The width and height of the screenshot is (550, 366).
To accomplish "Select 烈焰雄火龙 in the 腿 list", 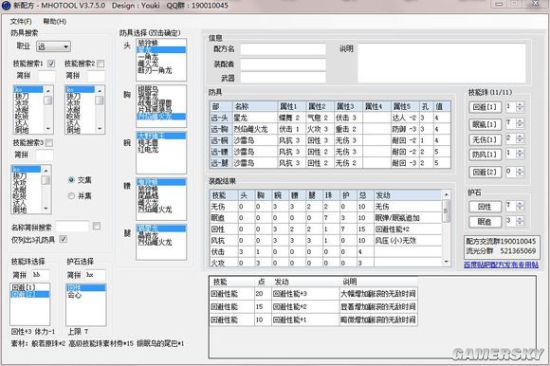I will point(155,242).
